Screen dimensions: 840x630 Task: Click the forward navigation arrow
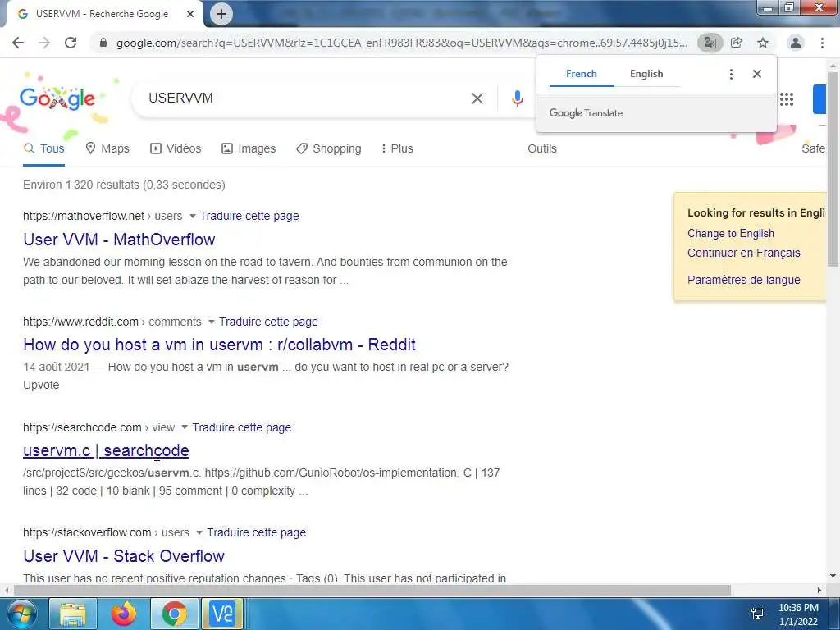[x=44, y=43]
